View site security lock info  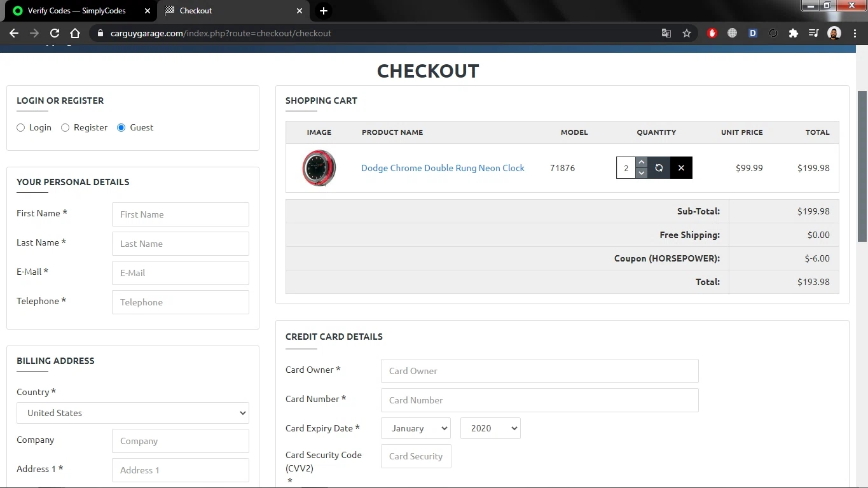[x=100, y=33]
